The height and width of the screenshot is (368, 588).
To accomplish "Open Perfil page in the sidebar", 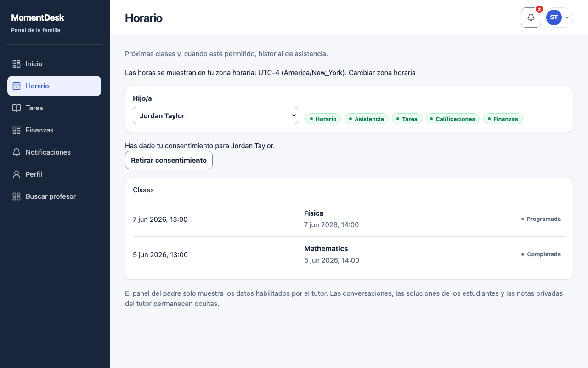I will pyautogui.click(x=54, y=174).
